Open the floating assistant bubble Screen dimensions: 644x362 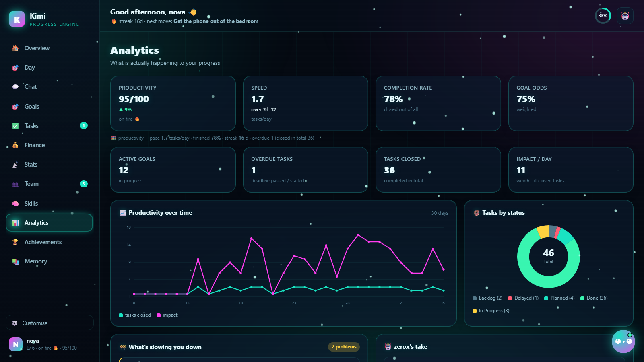click(623, 341)
